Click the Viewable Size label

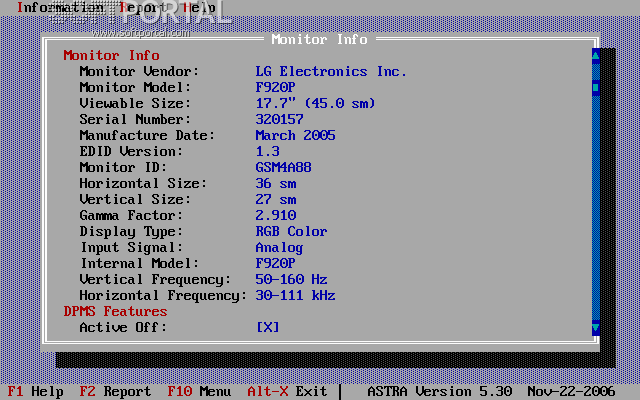click(x=135, y=103)
